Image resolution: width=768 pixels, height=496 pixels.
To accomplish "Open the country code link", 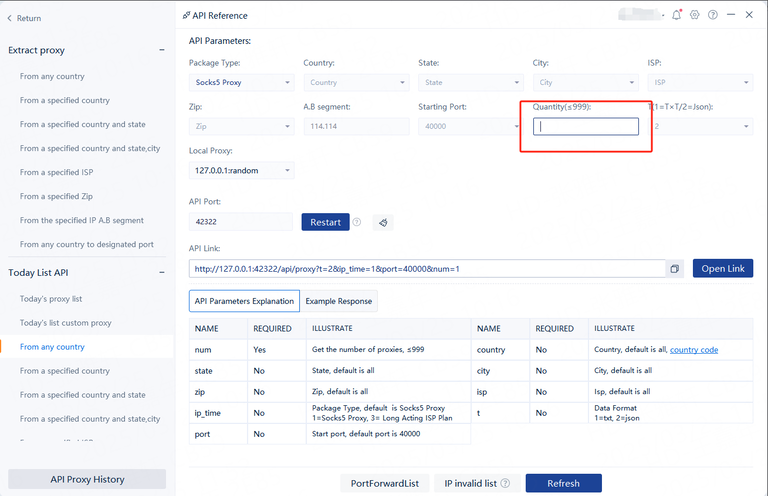I will coord(694,350).
